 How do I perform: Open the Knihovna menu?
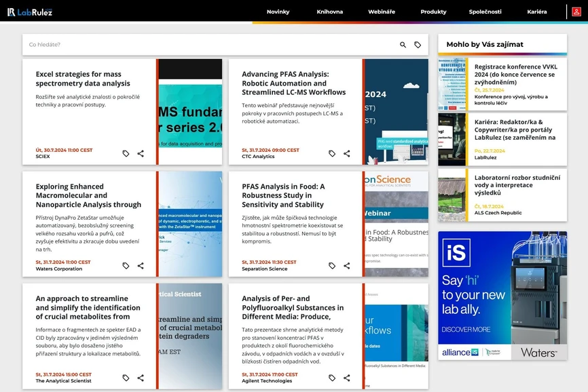tap(329, 12)
